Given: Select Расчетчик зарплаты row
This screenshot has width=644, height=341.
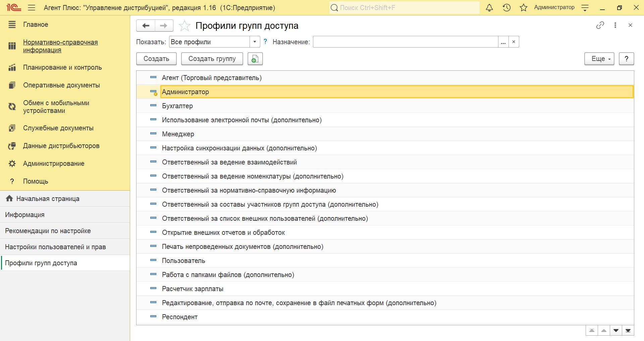Looking at the screenshot, I should coord(385,289).
